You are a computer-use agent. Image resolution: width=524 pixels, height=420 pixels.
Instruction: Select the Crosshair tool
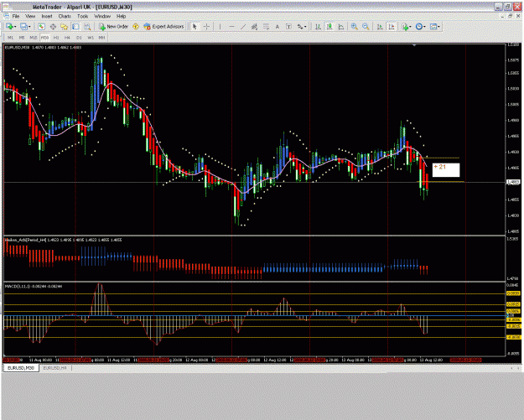[x=206, y=26]
